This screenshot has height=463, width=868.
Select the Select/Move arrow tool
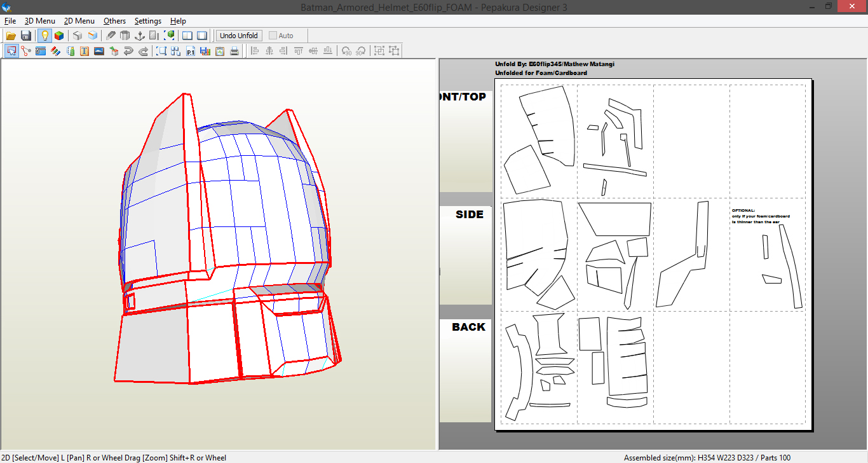coord(11,51)
